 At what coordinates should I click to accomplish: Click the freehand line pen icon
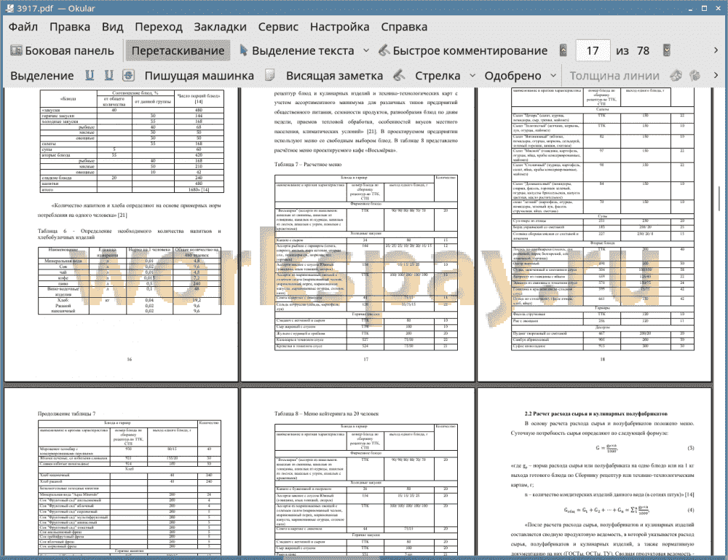click(x=399, y=75)
